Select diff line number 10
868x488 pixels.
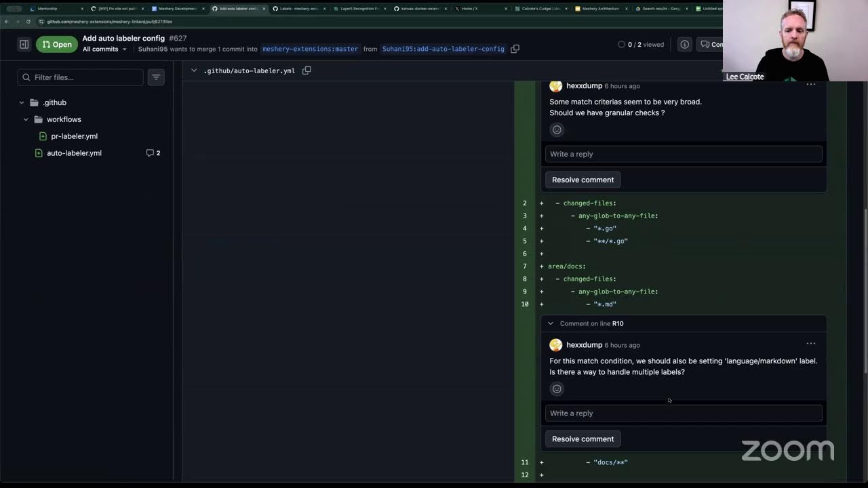coord(525,304)
